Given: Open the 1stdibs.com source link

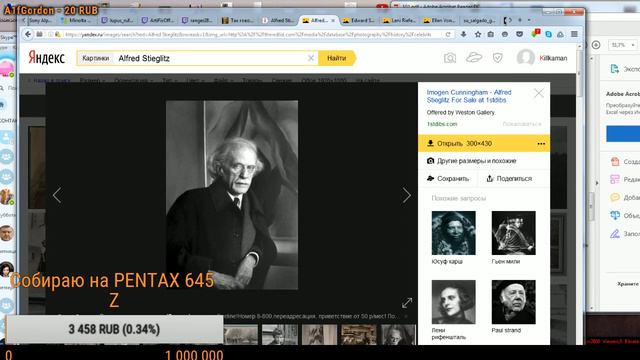Looking at the screenshot, I should [x=442, y=124].
